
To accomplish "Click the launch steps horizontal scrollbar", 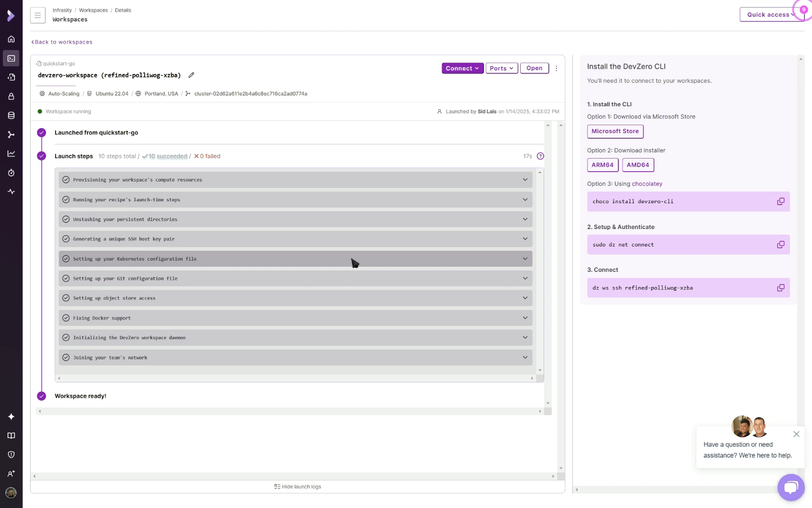I will tap(295, 378).
